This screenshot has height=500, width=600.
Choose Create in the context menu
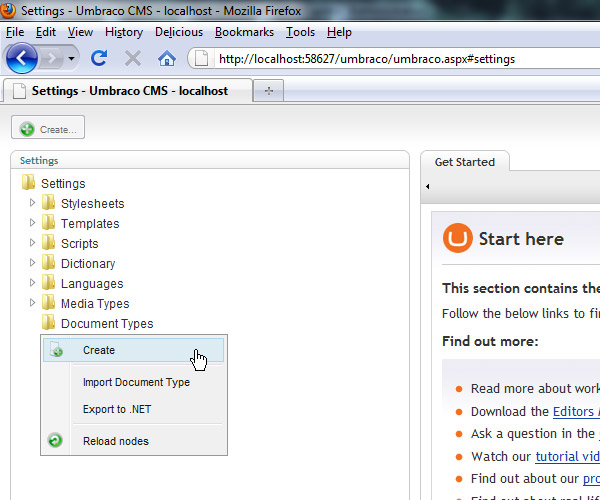[133, 350]
